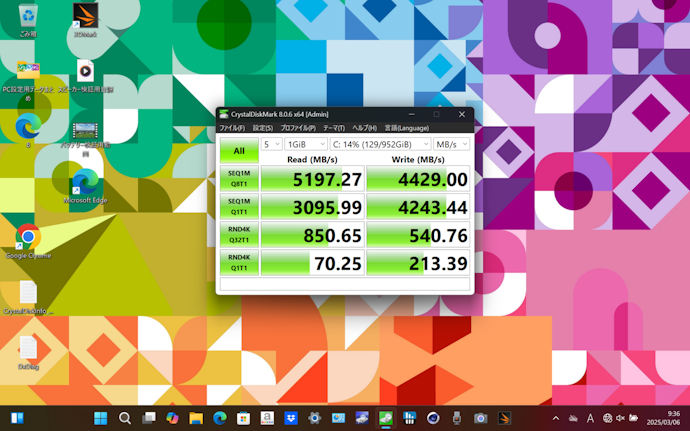
Task: Select drive dropdown C: 14% (129/952GiB)
Action: click(x=380, y=144)
